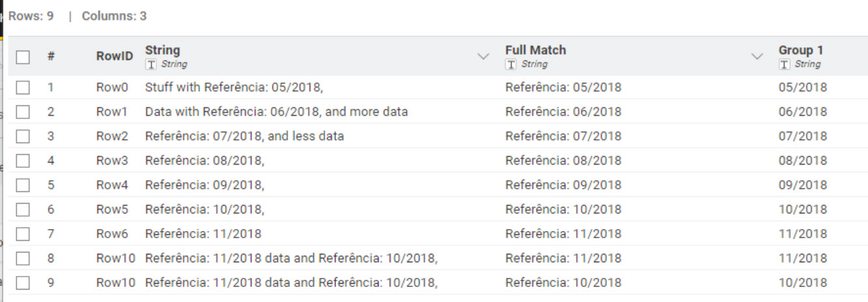868x302 pixels.
Task: Click the RowID column header
Action: coord(114,57)
